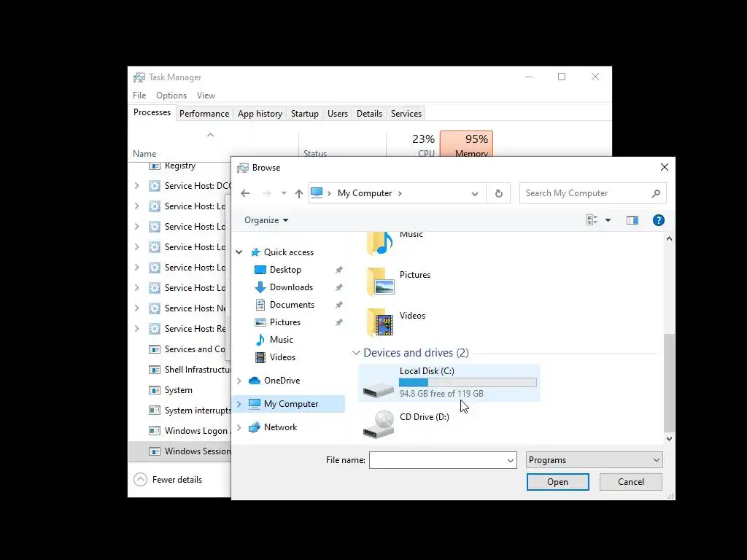Toggle the preview pane icon
Screen dimensions: 747x560
pos(632,220)
